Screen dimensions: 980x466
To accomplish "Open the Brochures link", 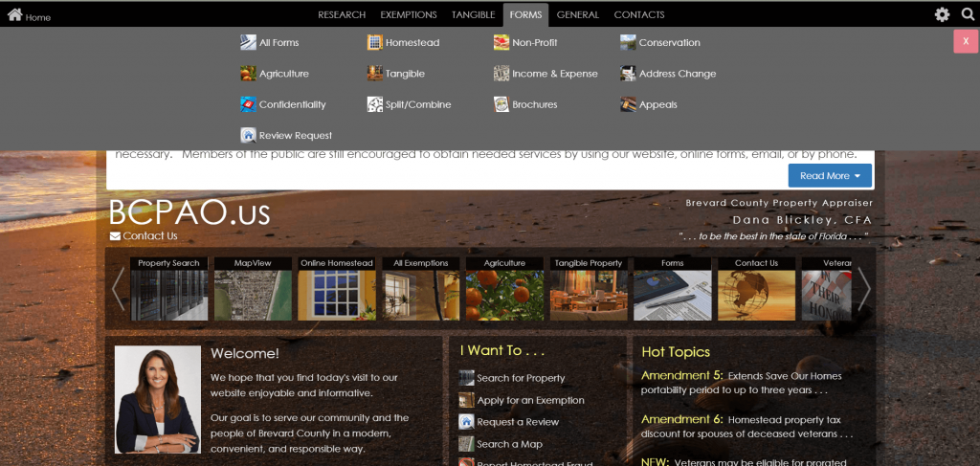I will tap(534, 104).
